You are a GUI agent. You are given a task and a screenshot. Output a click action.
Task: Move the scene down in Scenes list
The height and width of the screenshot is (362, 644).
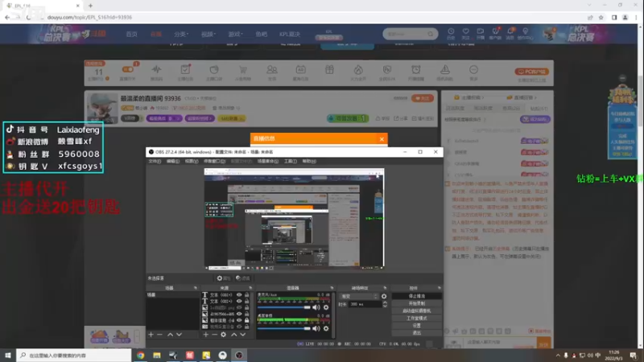pos(179,335)
